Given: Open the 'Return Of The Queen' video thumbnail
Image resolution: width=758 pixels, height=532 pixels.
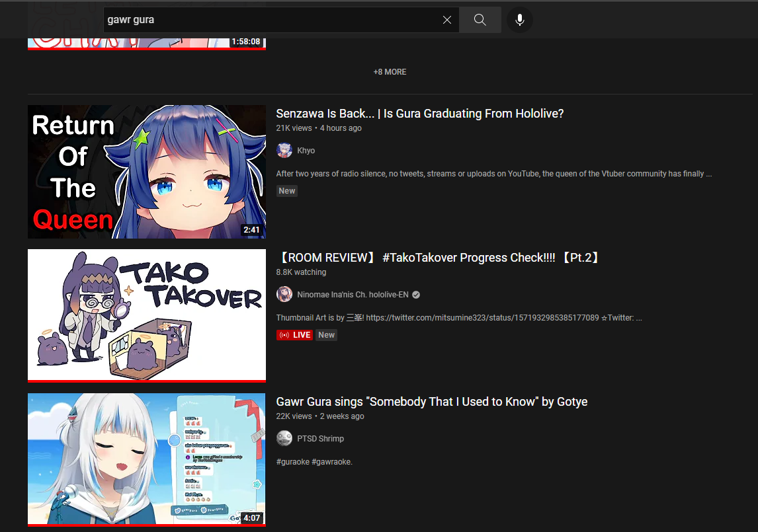Looking at the screenshot, I should 147,172.
